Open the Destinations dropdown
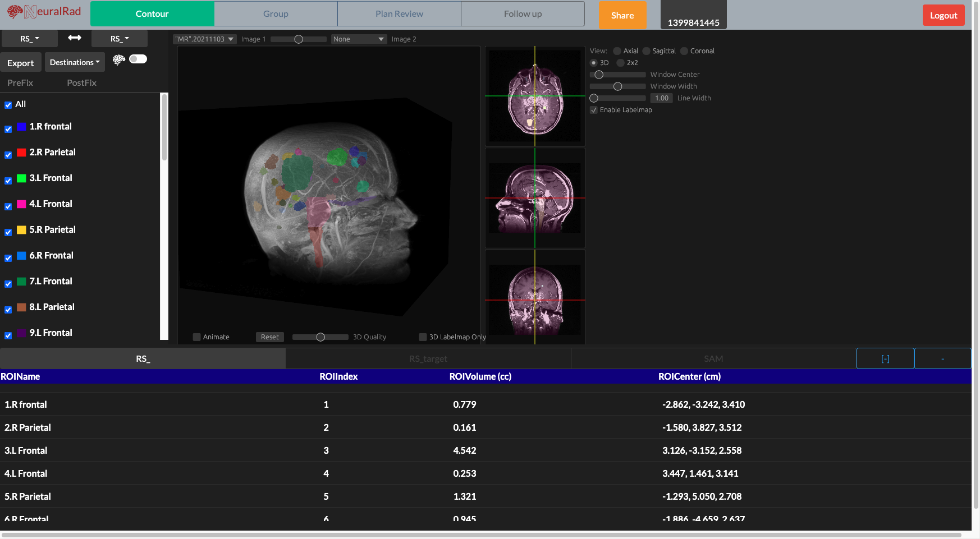The image size is (980, 539). point(75,62)
